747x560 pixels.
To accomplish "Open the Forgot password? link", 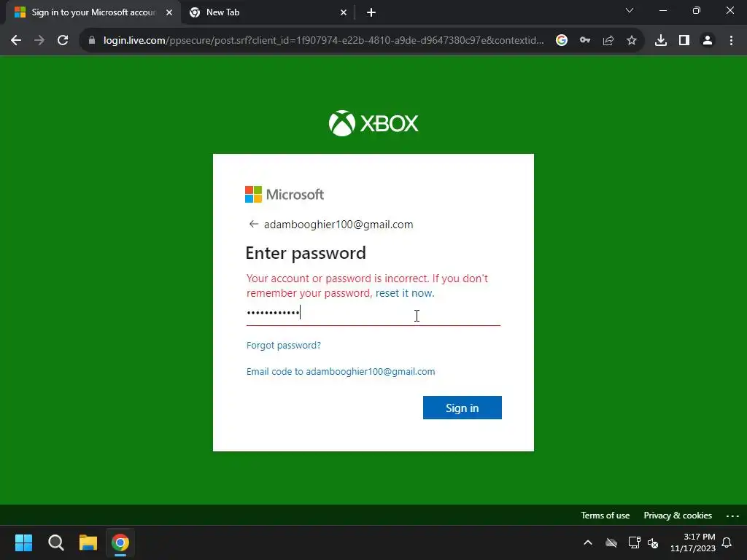I will 284,345.
